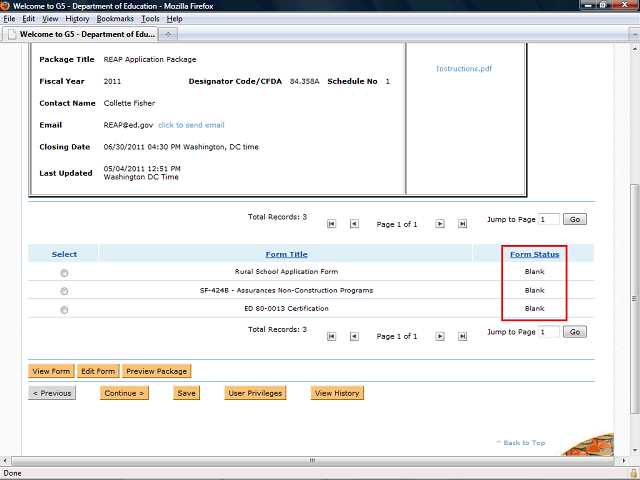Click the REAP@ed.gov email text
The image size is (640, 480).
[x=128, y=125]
